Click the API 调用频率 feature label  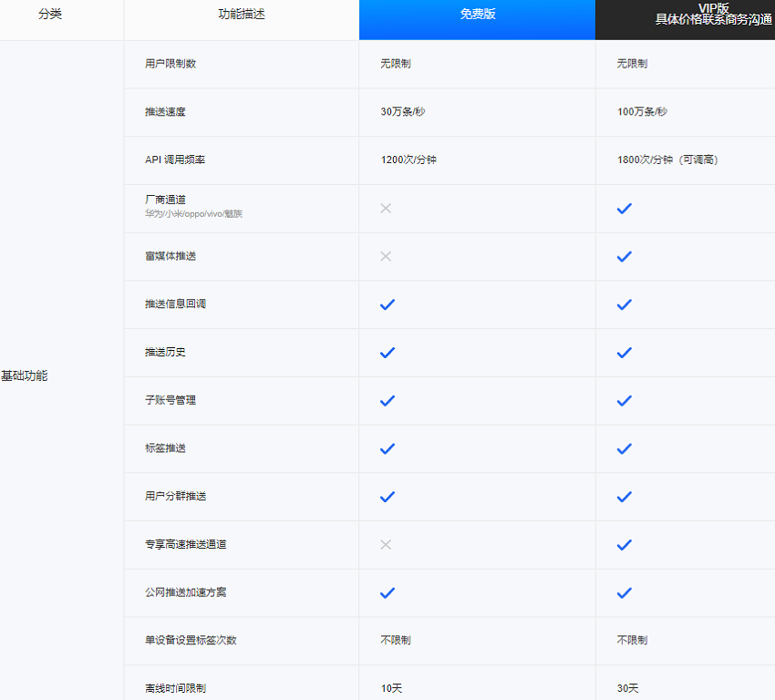coord(175,160)
